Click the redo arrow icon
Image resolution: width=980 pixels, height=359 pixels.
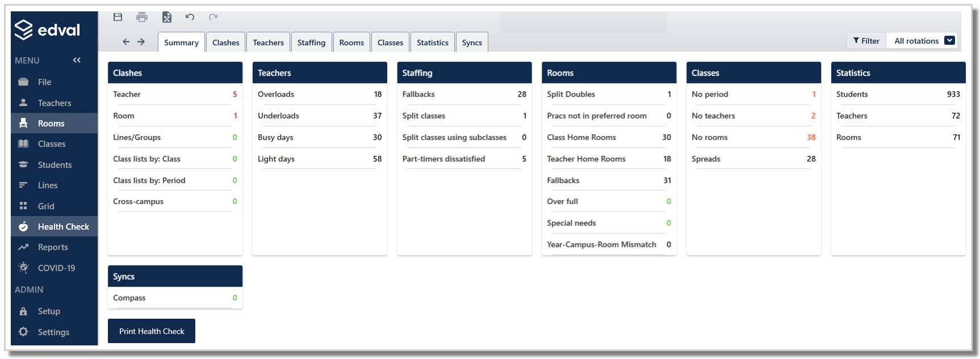(213, 17)
